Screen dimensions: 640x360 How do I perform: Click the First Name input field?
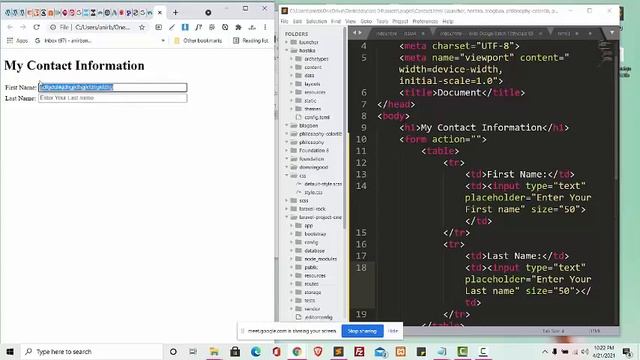pyautogui.click(x=113, y=87)
